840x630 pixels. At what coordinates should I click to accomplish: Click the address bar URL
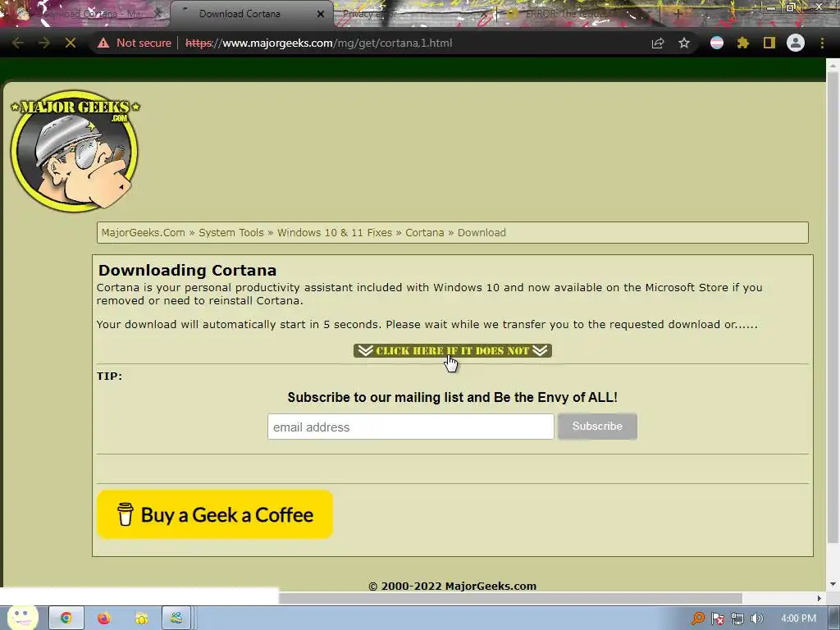(318, 43)
